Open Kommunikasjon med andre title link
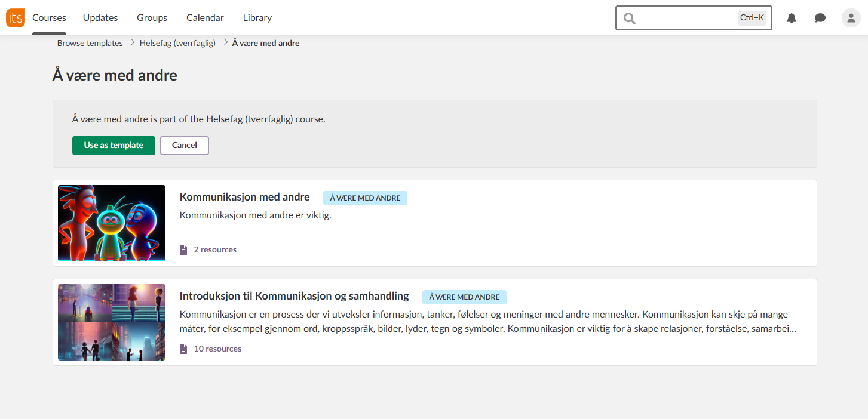Image resolution: width=868 pixels, height=419 pixels. (x=244, y=197)
